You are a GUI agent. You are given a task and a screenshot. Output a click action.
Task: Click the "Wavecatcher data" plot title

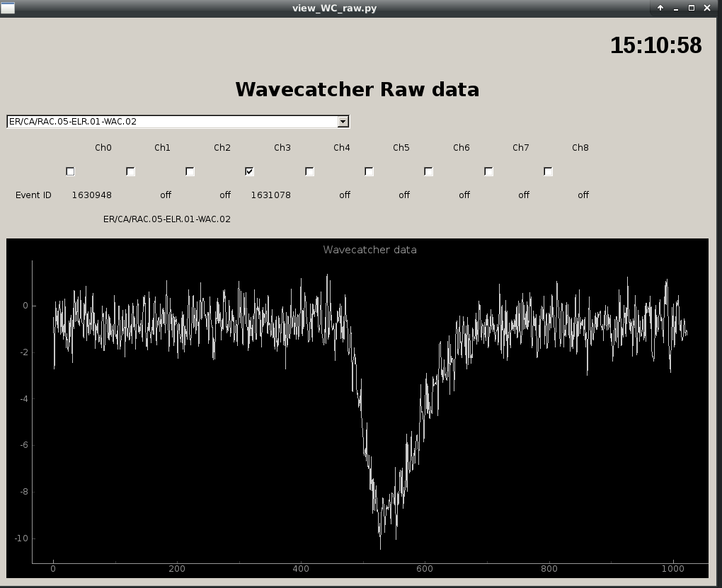coord(369,250)
